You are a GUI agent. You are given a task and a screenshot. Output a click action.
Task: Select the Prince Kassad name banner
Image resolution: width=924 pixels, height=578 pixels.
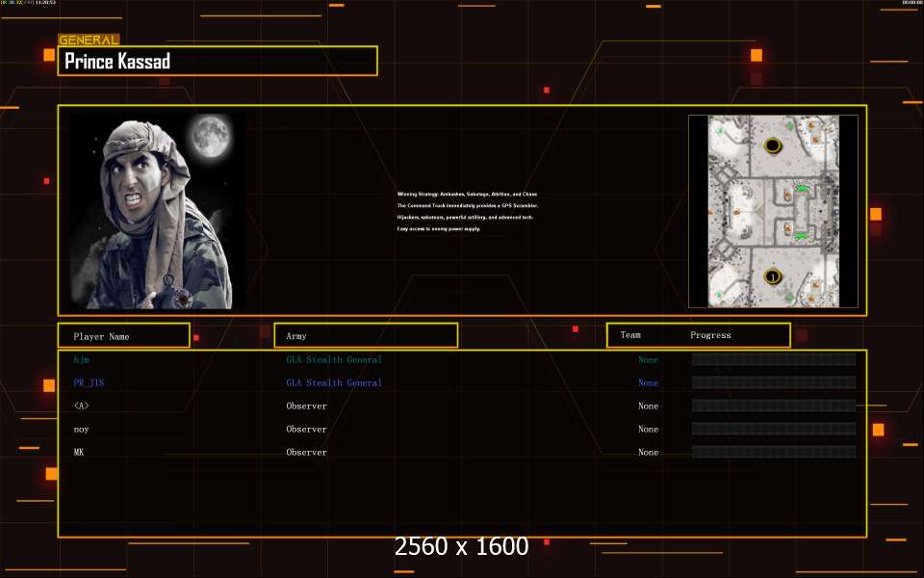point(218,62)
